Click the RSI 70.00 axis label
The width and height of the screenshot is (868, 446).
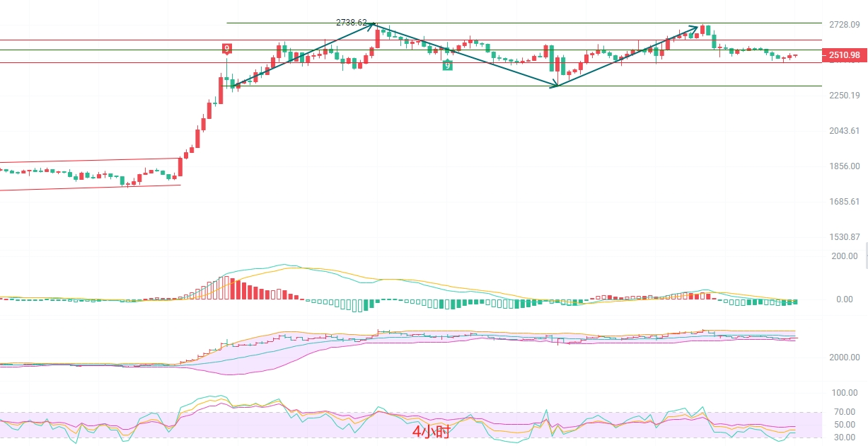[845, 412]
